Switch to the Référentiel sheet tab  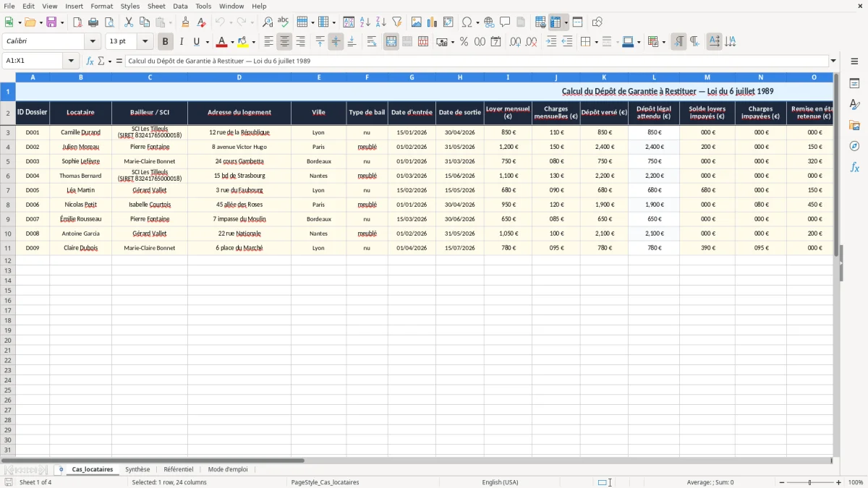coord(179,469)
